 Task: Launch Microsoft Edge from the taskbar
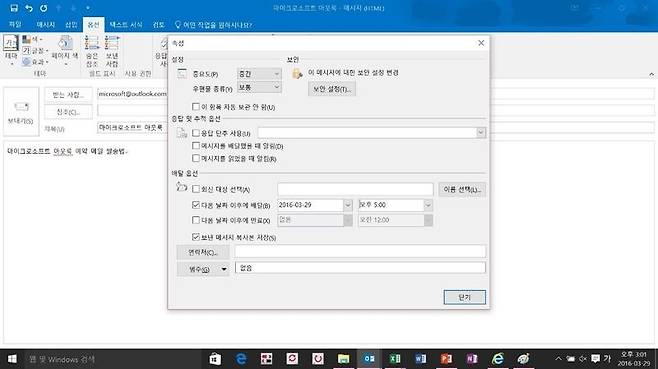[241, 359]
